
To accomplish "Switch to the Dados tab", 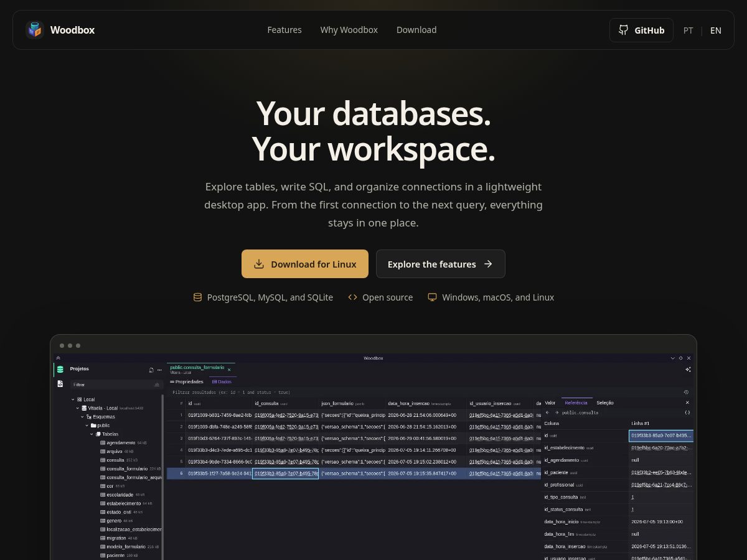I will 222,381.
